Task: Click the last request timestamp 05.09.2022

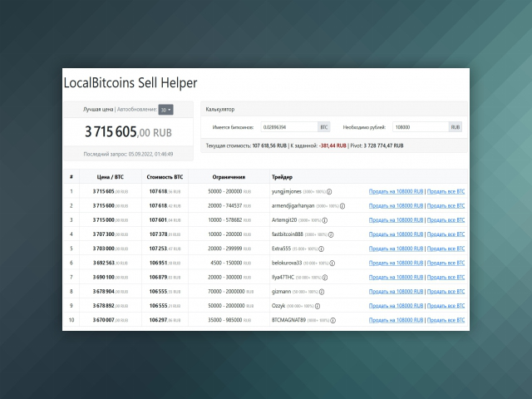Action: [x=150, y=154]
